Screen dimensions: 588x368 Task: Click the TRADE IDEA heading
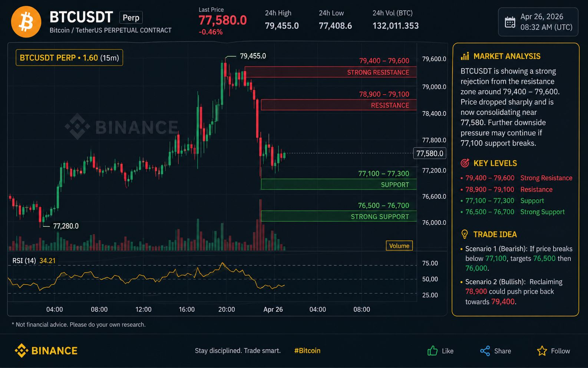[x=495, y=234]
